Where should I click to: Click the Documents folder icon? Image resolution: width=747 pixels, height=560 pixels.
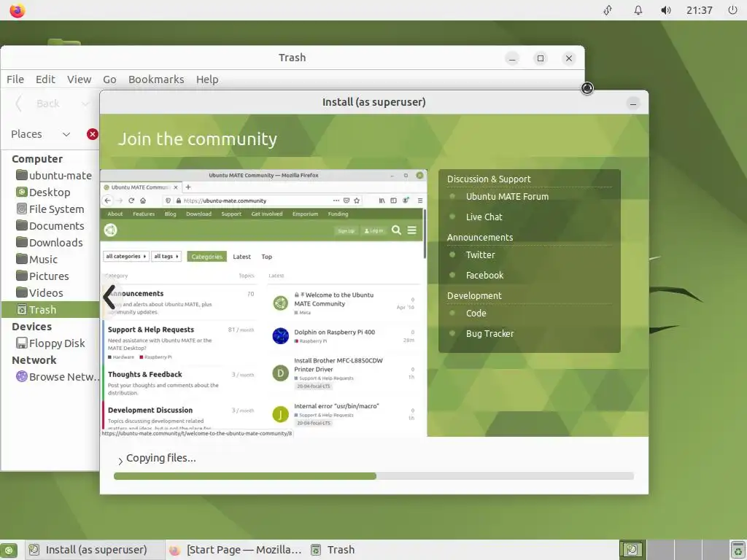pos(21,225)
